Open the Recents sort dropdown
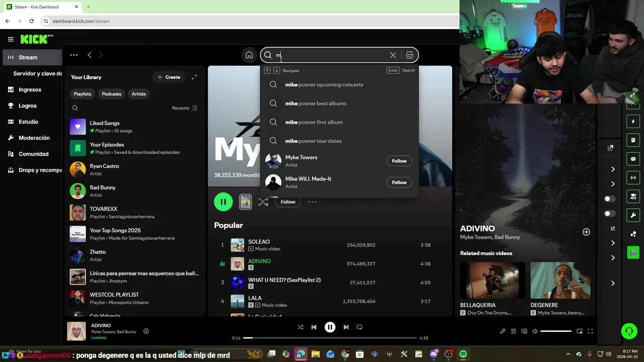 [x=185, y=108]
